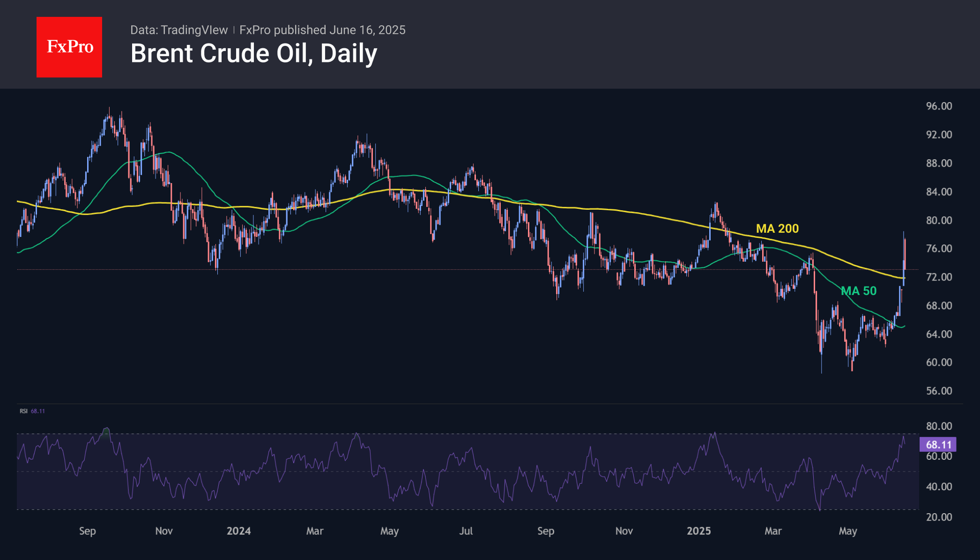Click the green MA 50 label
980x560 pixels.
coord(858,291)
